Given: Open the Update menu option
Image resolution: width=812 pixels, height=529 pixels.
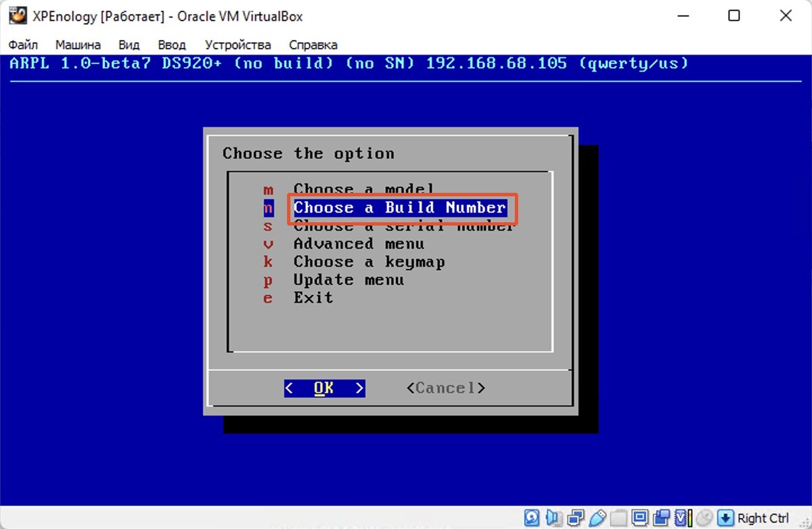Looking at the screenshot, I should tap(348, 279).
